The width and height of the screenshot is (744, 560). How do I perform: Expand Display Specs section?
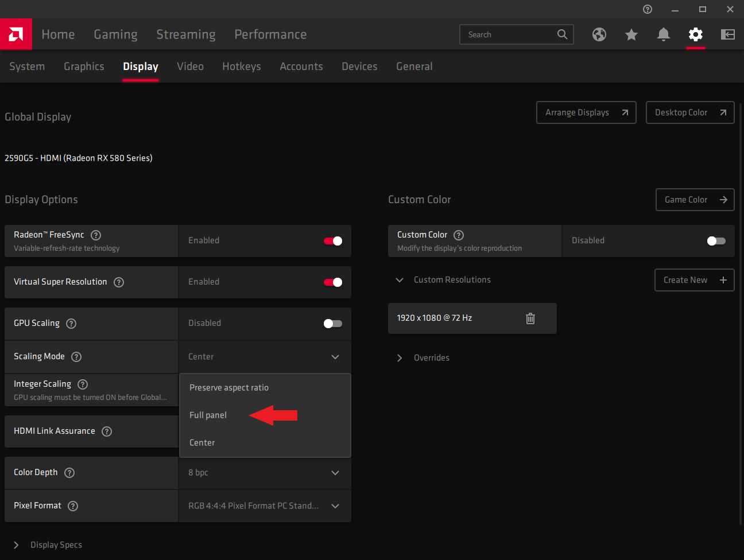pos(16,545)
